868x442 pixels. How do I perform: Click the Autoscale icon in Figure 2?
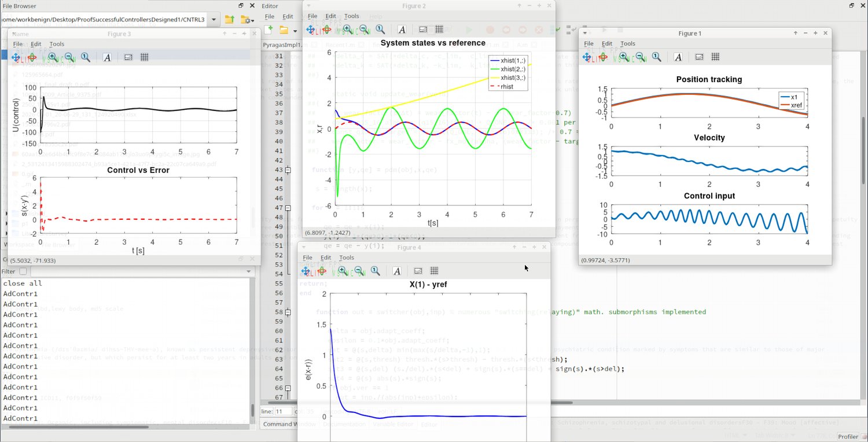tap(380, 30)
